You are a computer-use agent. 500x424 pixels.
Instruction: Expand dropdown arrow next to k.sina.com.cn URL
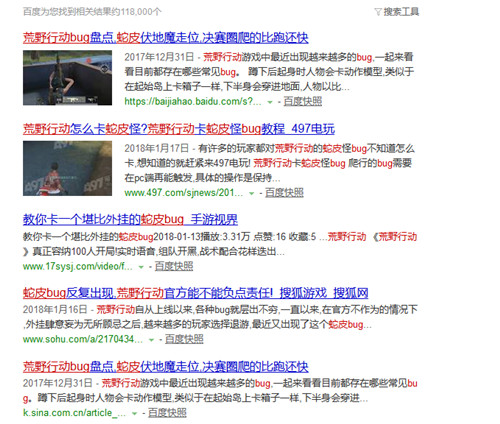135,413
